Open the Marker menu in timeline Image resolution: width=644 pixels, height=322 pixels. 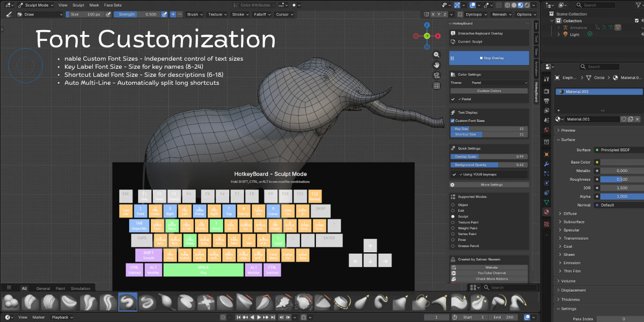point(39,317)
